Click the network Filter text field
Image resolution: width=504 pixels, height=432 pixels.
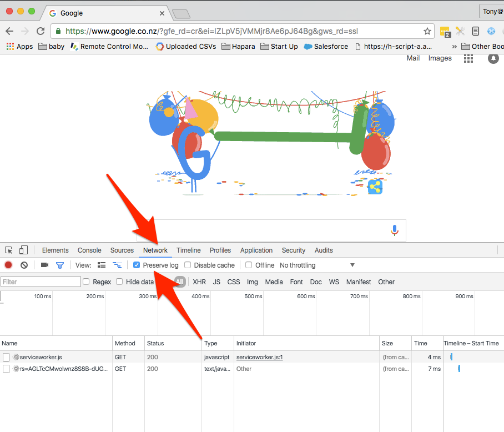(x=41, y=282)
